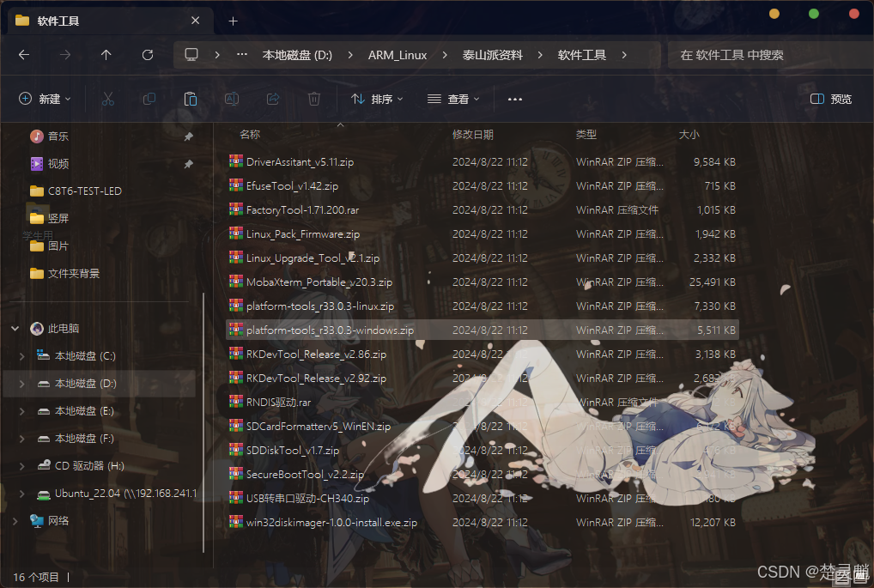Select RKDevTool_Release_v2.86.zip file icon
The image size is (874, 588).
(x=236, y=354)
